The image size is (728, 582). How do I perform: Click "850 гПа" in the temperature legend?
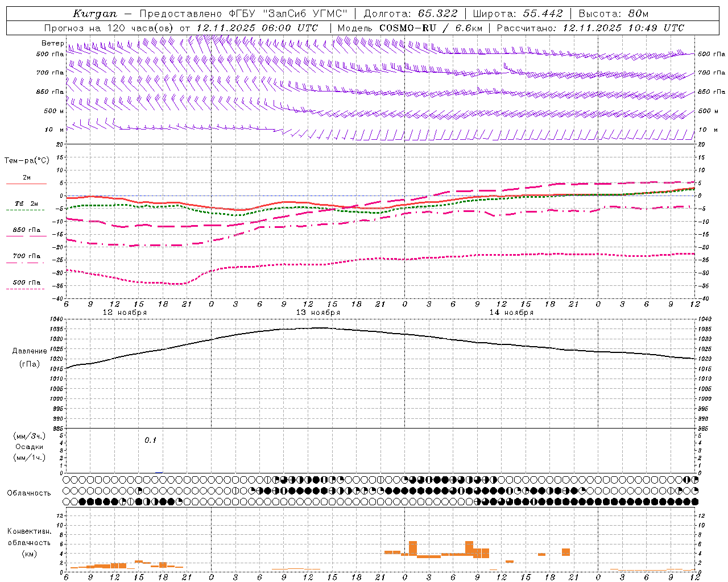coord(27,230)
